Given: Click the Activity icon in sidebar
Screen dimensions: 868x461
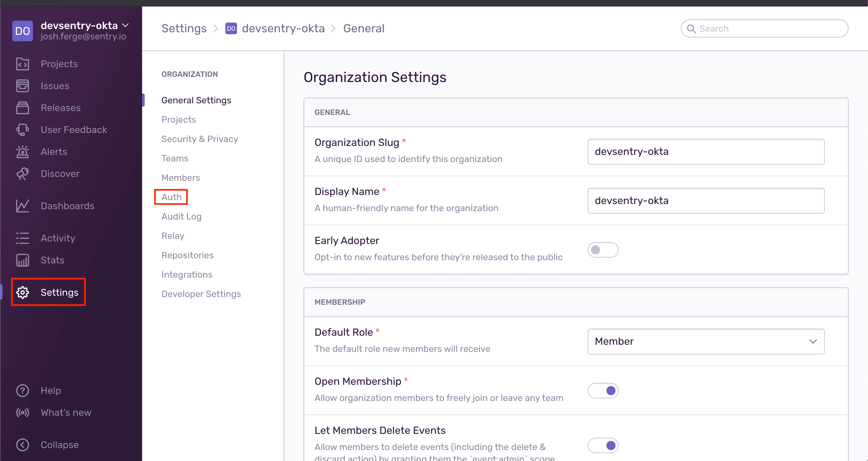Looking at the screenshot, I should coord(21,238).
